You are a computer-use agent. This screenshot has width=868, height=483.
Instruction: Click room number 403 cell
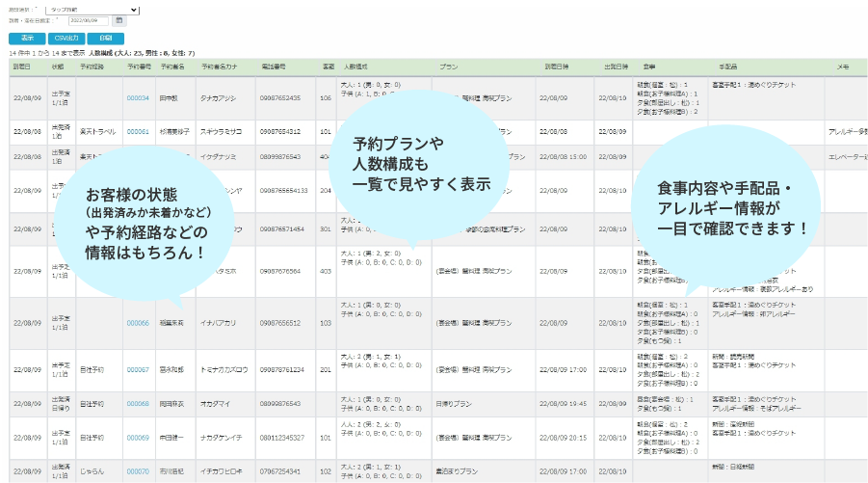326,272
